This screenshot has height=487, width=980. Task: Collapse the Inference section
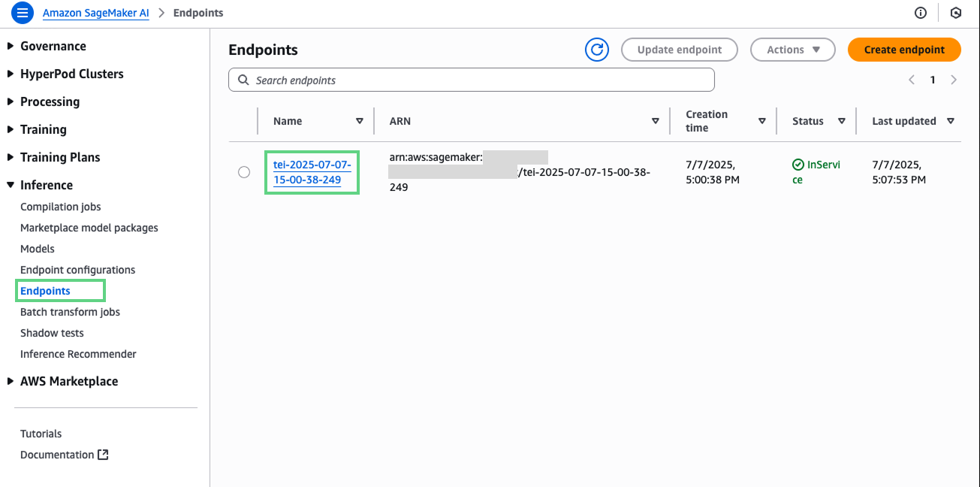pyautogui.click(x=11, y=185)
